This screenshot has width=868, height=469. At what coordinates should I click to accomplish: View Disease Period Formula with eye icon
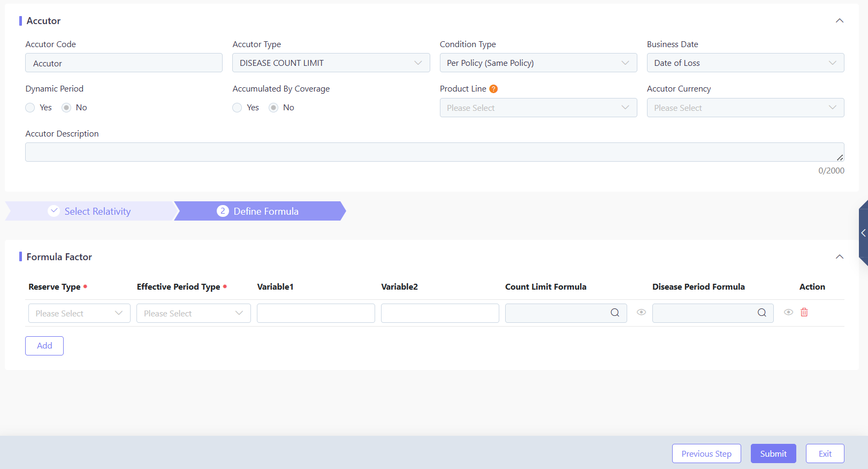click(x=788, y=312)
